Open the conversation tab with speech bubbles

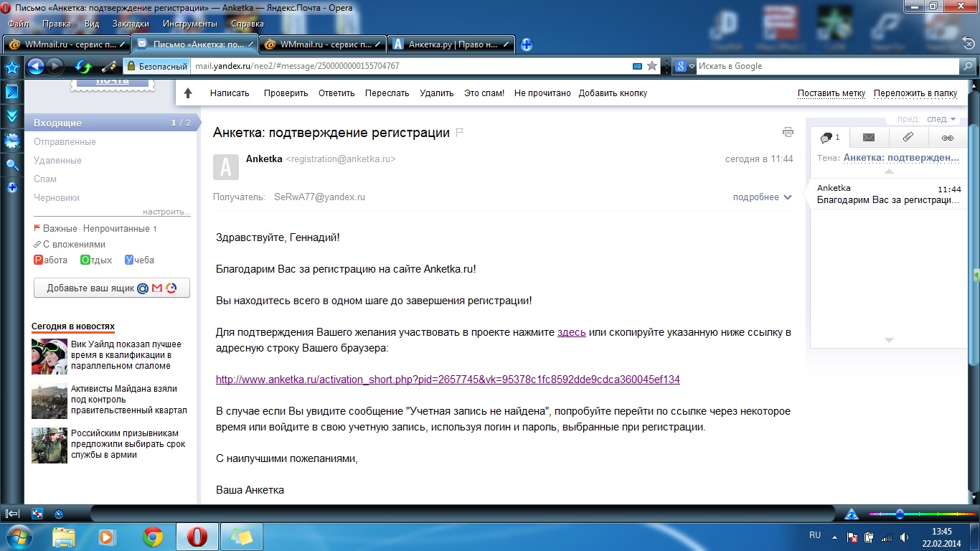(x=830, y=137)
